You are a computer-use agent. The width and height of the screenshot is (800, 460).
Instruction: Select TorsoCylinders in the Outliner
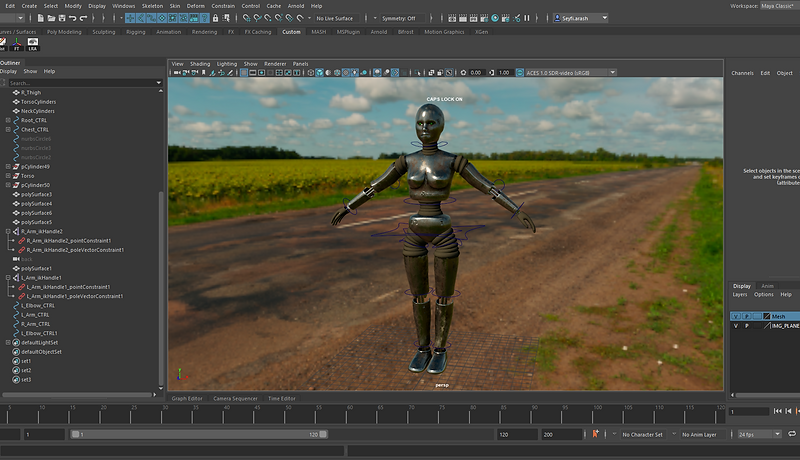tap(38, 102)
